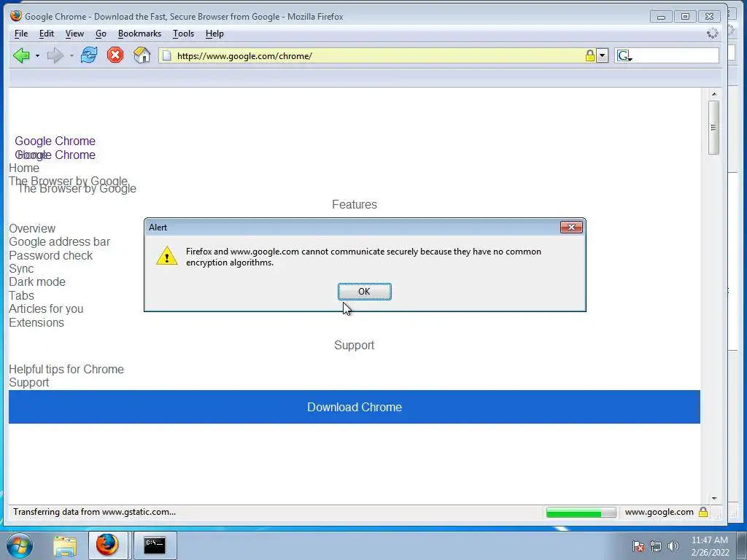
Task: Open the Sync link
Action: 21,268
